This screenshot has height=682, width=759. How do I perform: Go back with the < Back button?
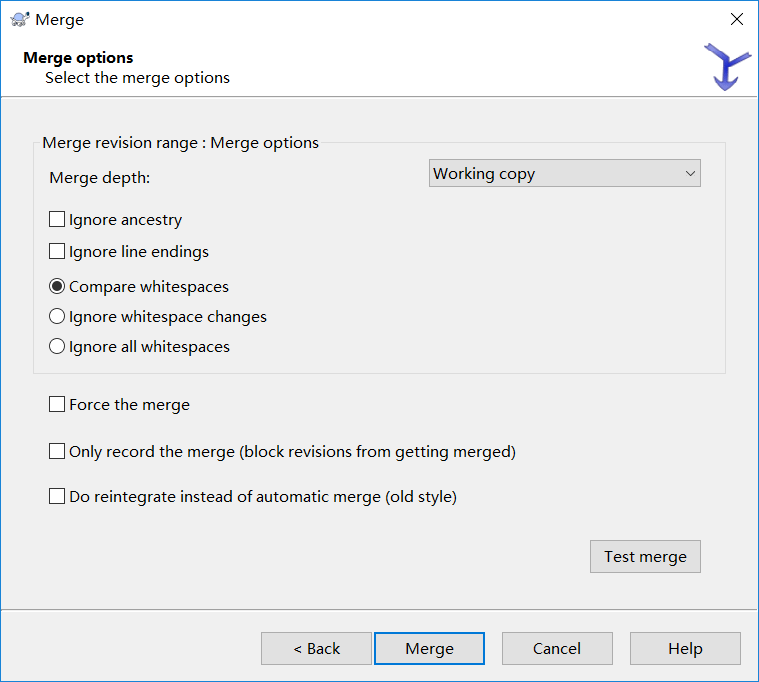[316, 649]
